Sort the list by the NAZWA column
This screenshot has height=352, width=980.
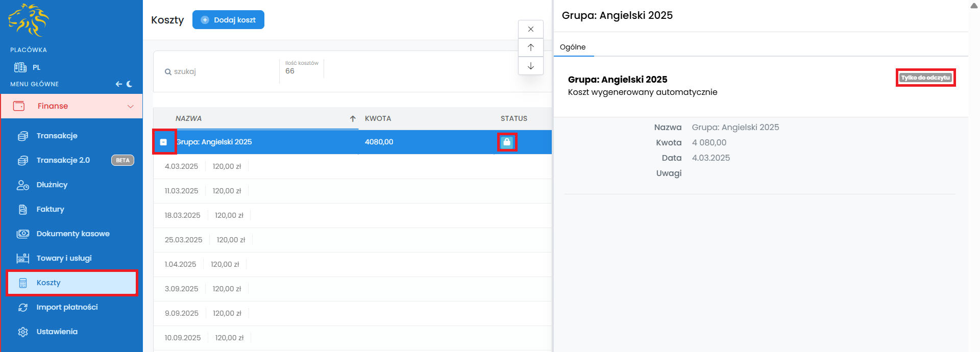point(189,118)
